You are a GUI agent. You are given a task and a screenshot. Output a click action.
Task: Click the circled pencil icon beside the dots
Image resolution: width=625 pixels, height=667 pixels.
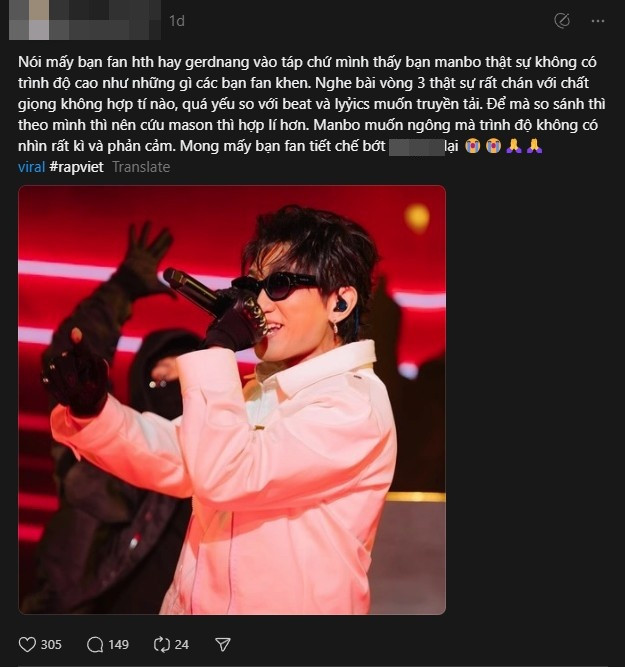[x=562, y=20]
